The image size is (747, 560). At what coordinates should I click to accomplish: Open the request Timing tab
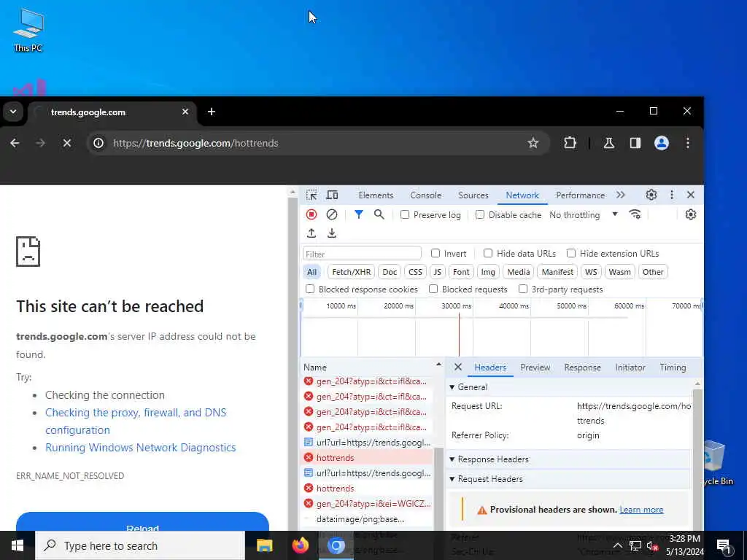click(x=673, y=367)
